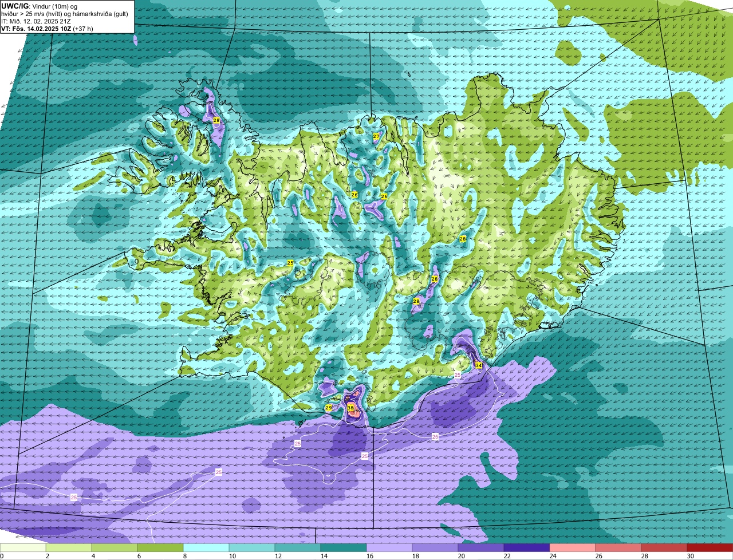This screenshot has height=560, width=733.
Task: Click the right of the two yellow 26 markers
Action: tap(384, 196)
